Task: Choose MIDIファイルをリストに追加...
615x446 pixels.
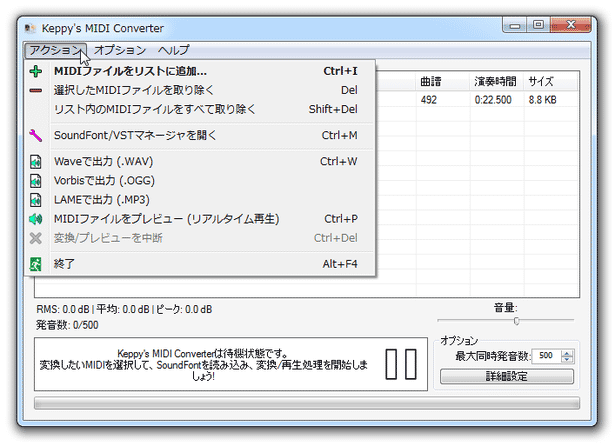Action: pos(200,71)
